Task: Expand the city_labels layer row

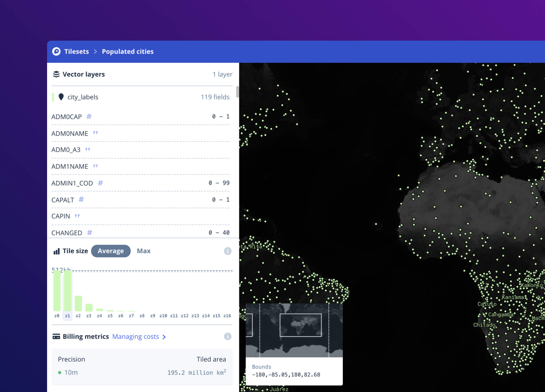Action: 83,97
